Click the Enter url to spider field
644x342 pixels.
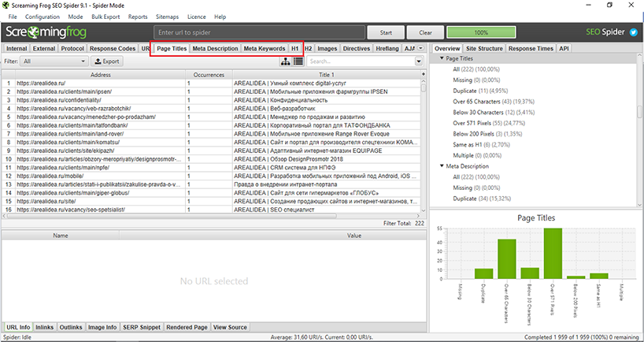259,32
